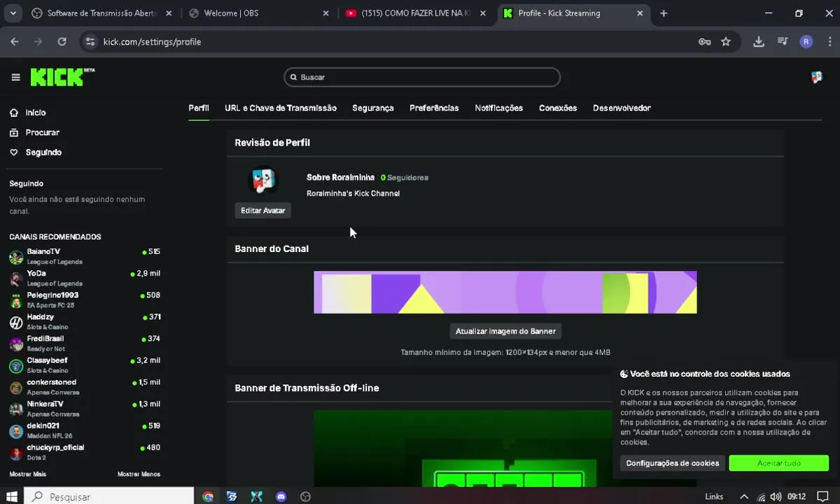Open Discord from the taskbar
Image resolution: width=840 pixels, height=504 pixels.
click(x=281, y=496)
